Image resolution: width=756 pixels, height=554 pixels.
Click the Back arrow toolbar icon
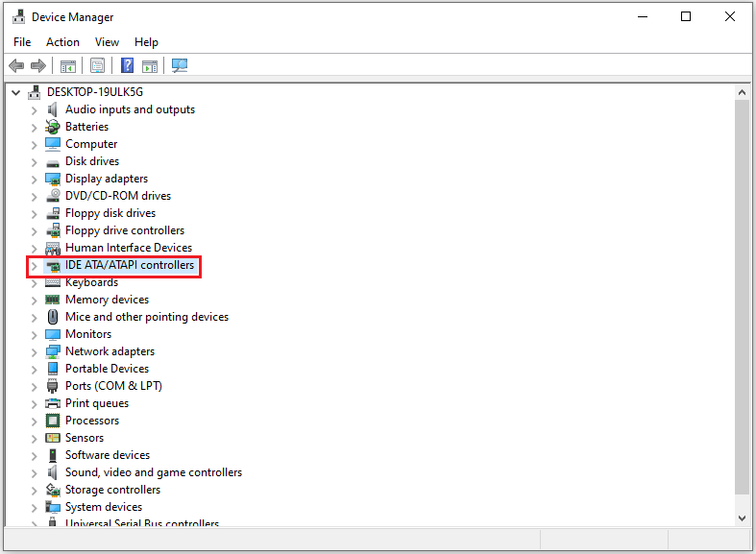[x=16, y=65]
